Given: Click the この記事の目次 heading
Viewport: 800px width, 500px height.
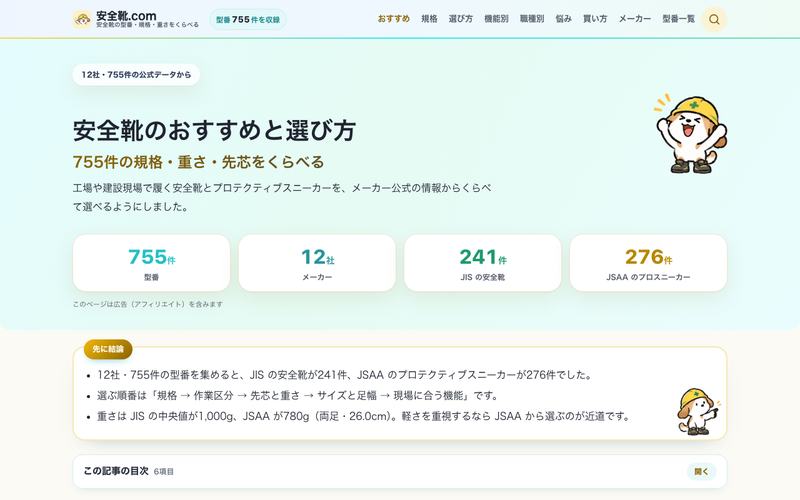Looking at the screenshot, I should (x=116, y=471).
